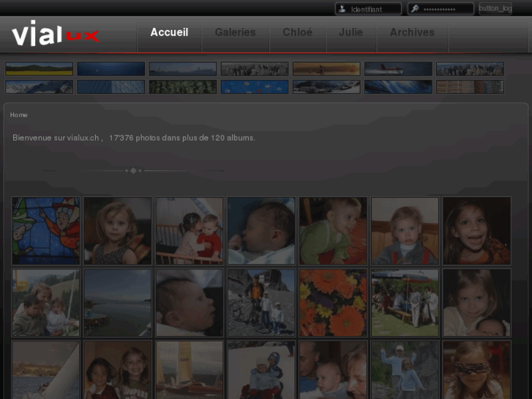Click the user icon beside Identifiant
Image resolution: width=532 pixels, height=399 pixels.
point(342,9)
